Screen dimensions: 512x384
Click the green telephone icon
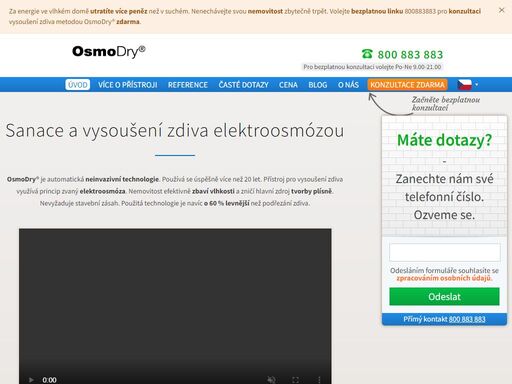click(367, 54)
